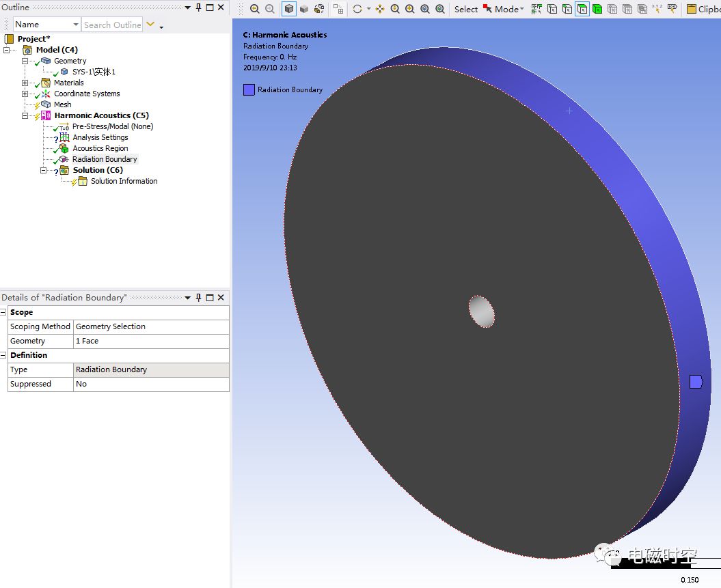Screen dimensions: 721x588
Task: Collapse the Solution (C6) branch
Action: point(43,171)
